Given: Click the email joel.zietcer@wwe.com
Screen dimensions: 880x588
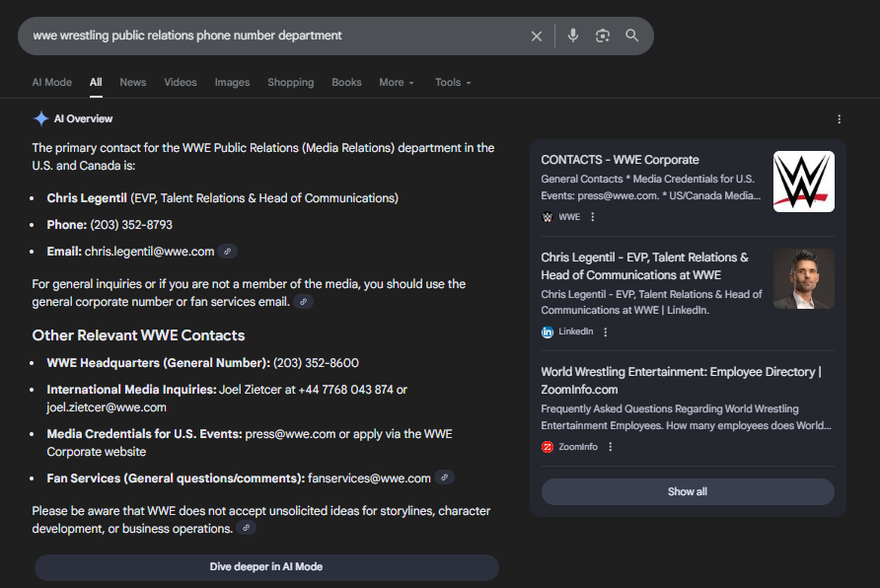Looking at the screenshot, I should 107,407.
